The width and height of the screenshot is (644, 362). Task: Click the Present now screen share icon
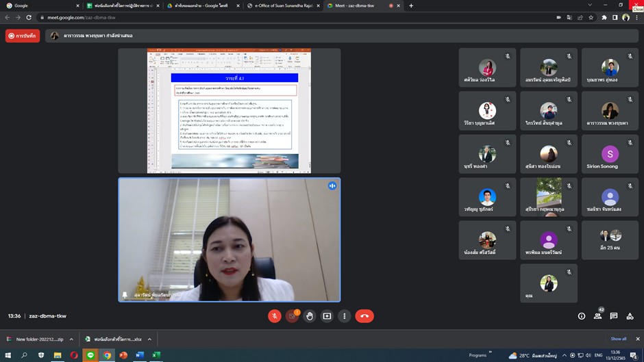coord(327,316)
